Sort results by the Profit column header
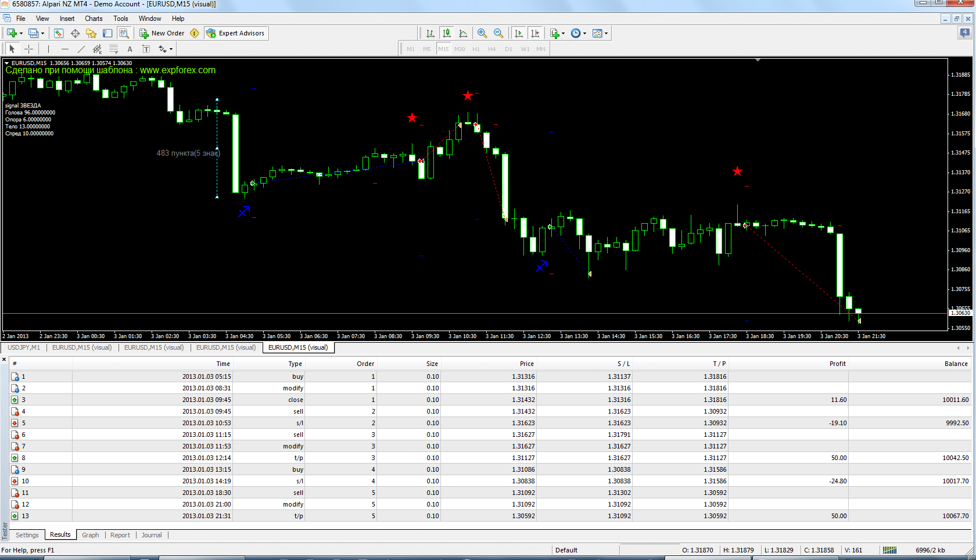 790,364
